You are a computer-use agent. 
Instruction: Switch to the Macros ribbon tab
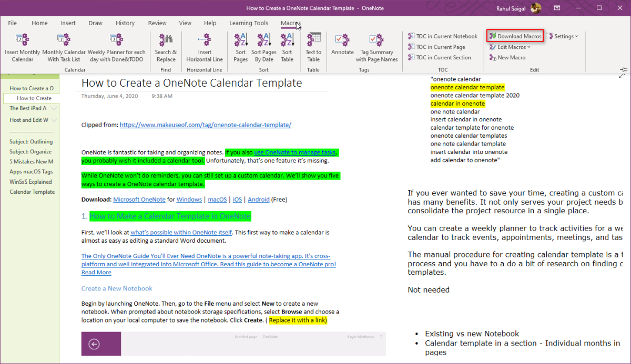(x=290, y=23)
